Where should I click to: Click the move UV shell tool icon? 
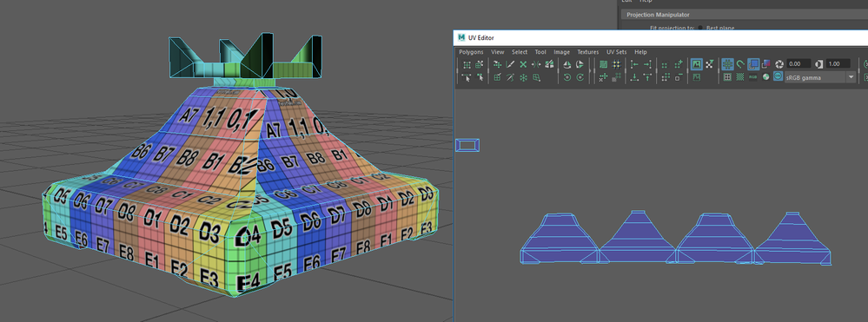click(x=480, y=65)
